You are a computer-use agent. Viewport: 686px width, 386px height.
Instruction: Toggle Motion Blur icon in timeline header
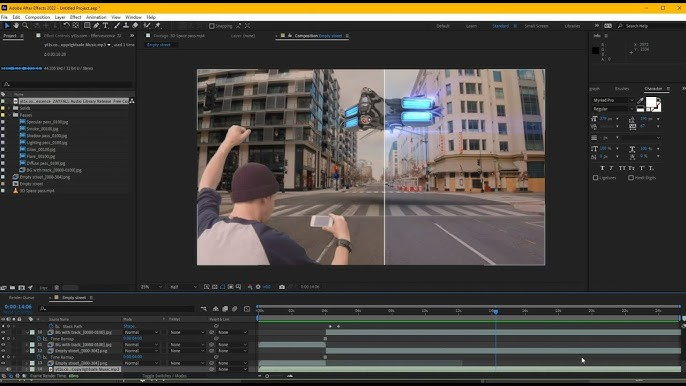235,309
